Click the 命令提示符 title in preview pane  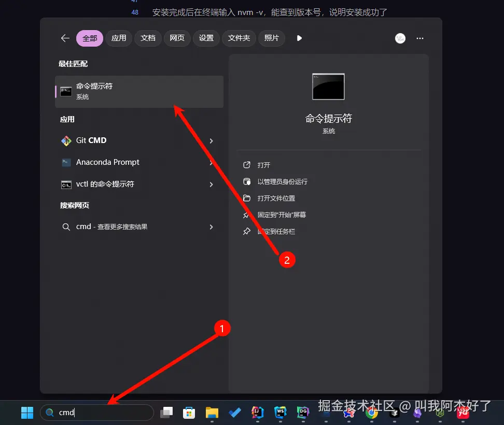pos(329,119)
